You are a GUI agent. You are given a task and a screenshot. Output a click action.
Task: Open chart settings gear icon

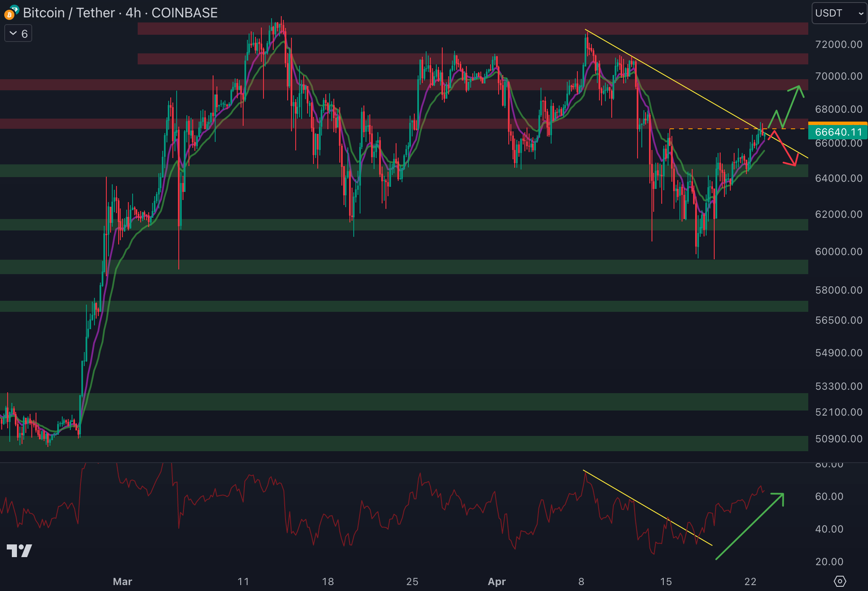coord(840,581)
